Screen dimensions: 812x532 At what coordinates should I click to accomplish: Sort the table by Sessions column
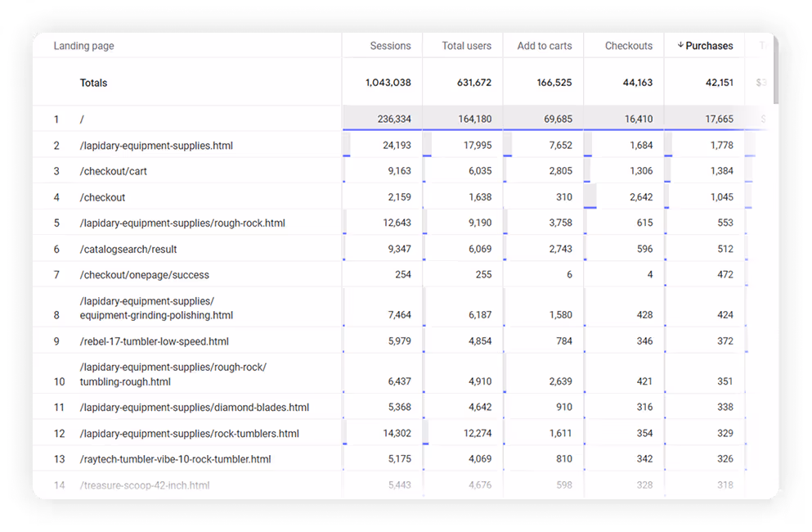point(390,46)
